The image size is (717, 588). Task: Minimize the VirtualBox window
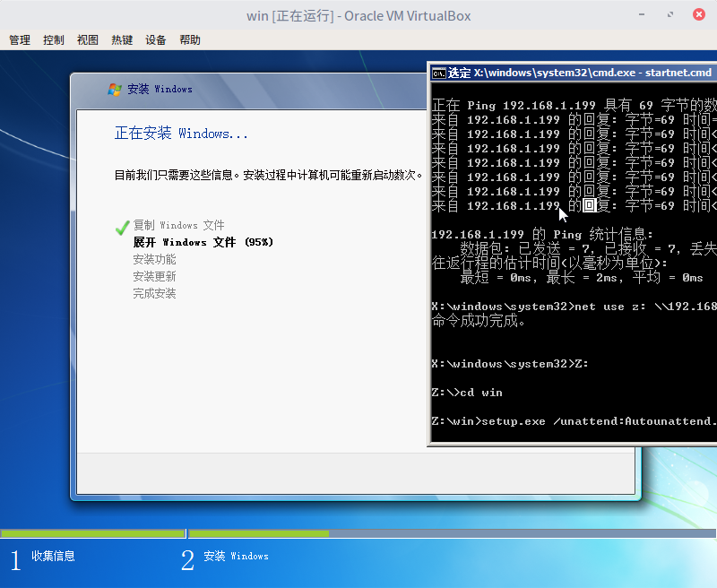point(642,14)
